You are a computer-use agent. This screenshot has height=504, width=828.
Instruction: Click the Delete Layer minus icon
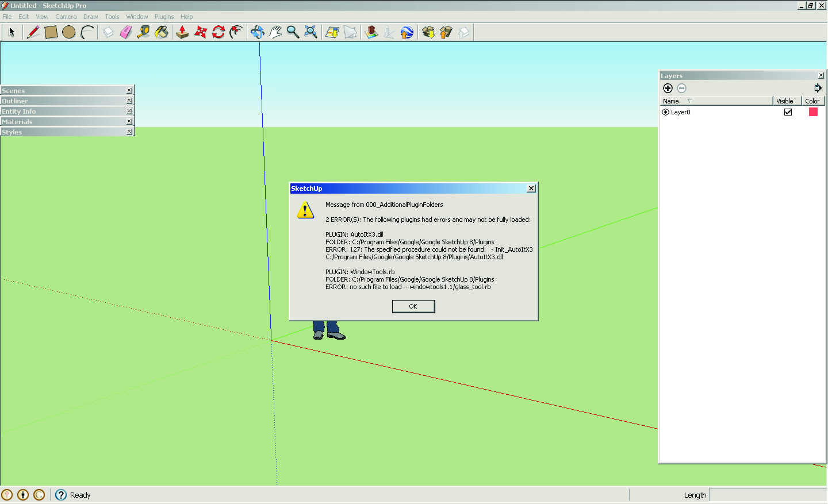pos(681,88)
